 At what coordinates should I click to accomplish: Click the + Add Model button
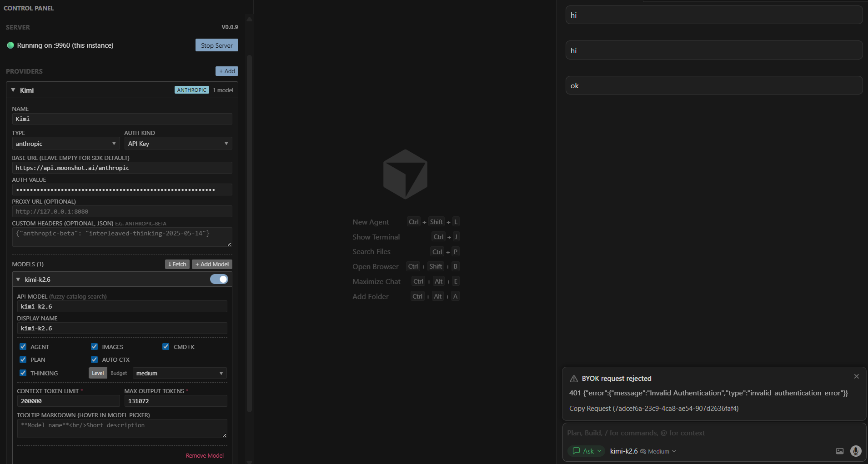pos(212,264)
